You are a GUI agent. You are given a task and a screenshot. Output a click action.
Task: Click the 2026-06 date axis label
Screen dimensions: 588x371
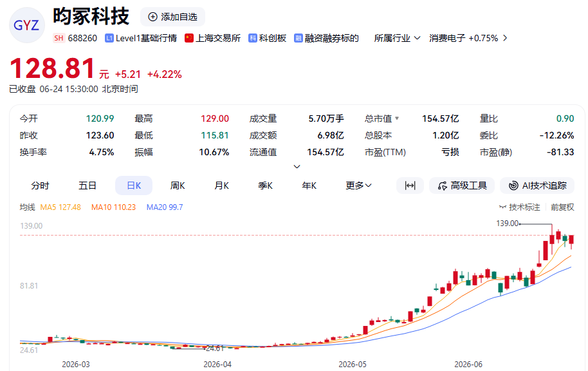tap(468, 365)
